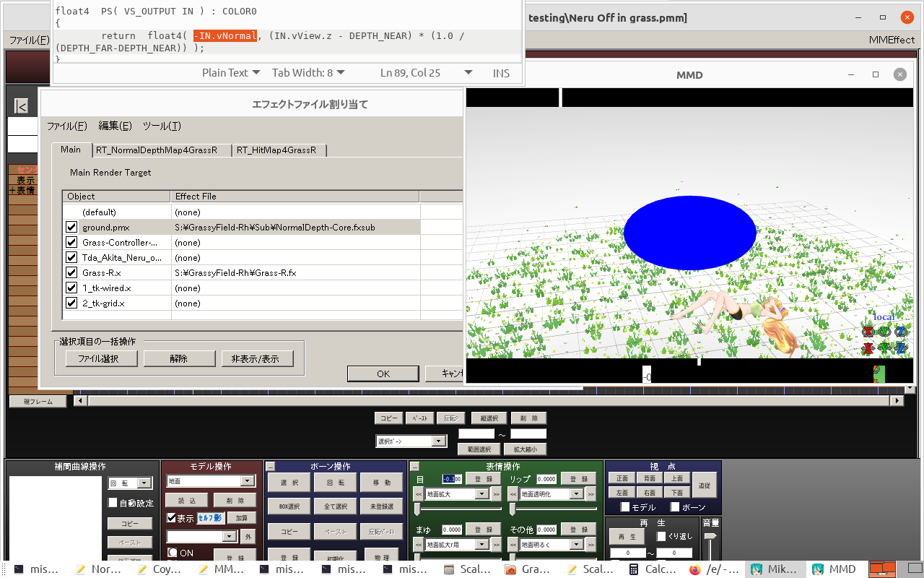Toggle Grass-Controller checkbox

[71, 242]
